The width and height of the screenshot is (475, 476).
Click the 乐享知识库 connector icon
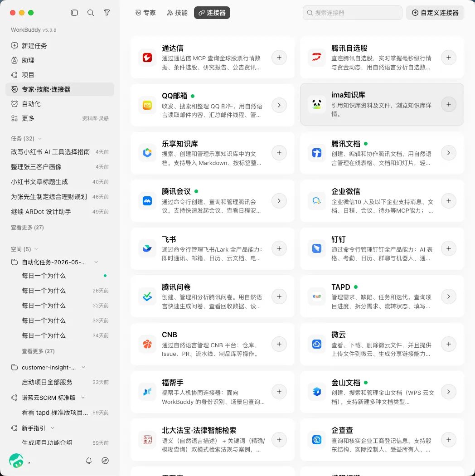(147, 153)
